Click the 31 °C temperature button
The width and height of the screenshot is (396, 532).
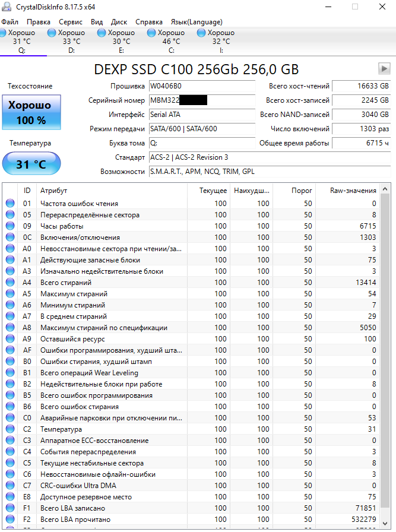pyautogui.click(x=31, y=163)
